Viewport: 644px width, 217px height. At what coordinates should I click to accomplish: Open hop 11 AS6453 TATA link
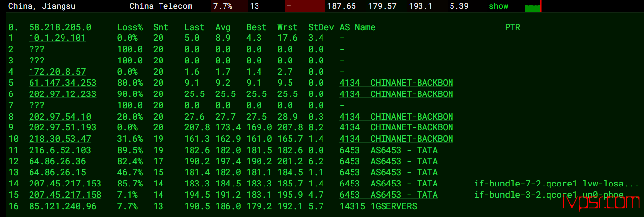388,150
